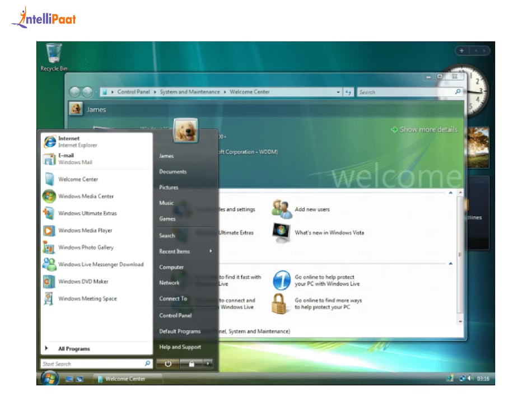Open Internet Explorer from Start menu
532x406 pixels.
[x=96, y=142]
